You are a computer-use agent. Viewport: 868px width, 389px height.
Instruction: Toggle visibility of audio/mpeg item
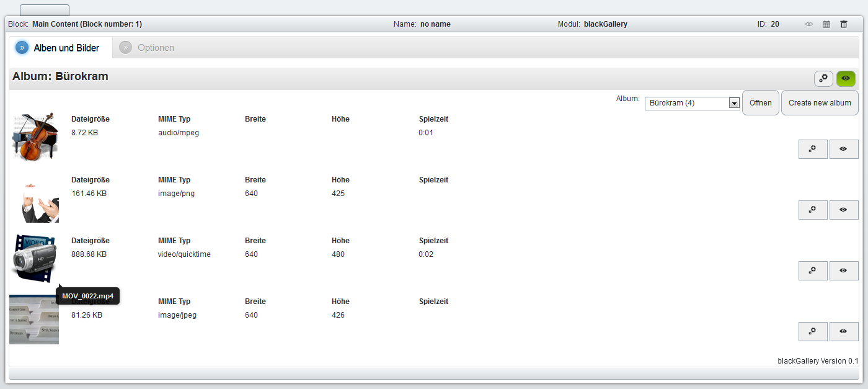[x=844, y=149]
